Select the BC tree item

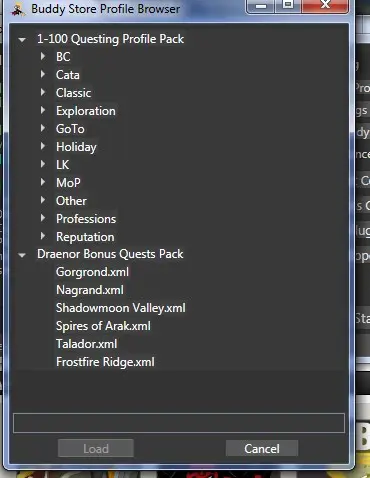pos(63,57)
